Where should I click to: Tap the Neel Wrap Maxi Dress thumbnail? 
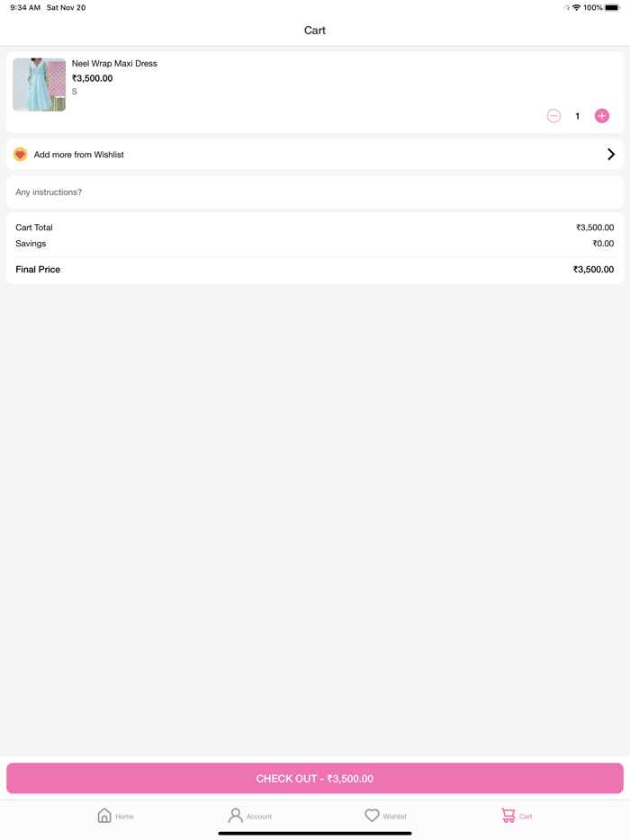click(40, 85)
